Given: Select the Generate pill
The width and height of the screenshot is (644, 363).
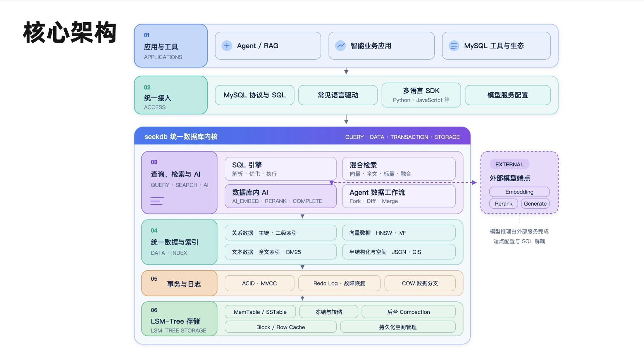Looking at the screenshot, I should pos(536,204).
